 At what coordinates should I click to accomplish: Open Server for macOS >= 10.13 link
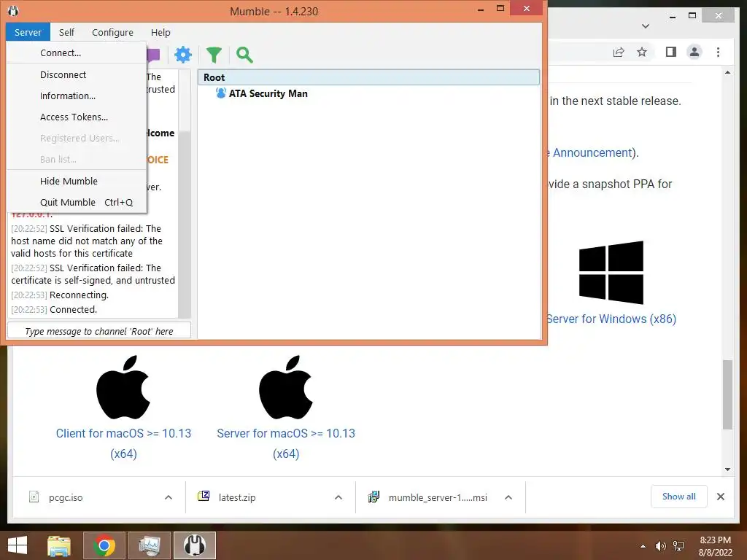point(286,443)
